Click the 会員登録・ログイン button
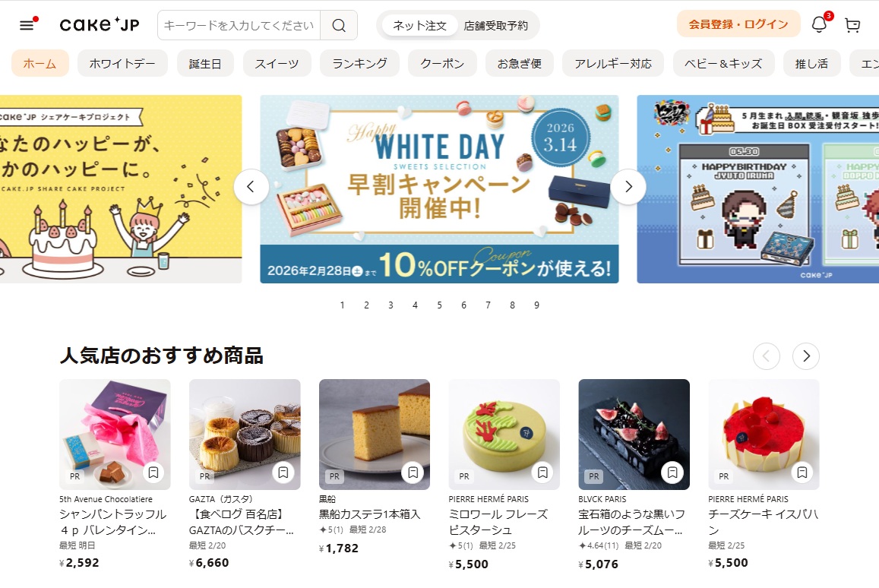The width and height of the screenshot is (879, 588). (738, 24)
